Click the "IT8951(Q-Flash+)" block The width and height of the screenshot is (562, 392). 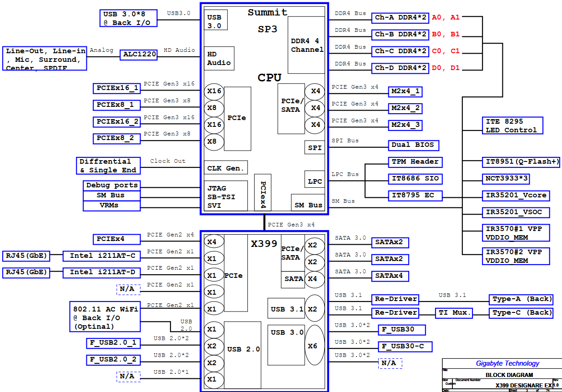(x=521, y=162)
